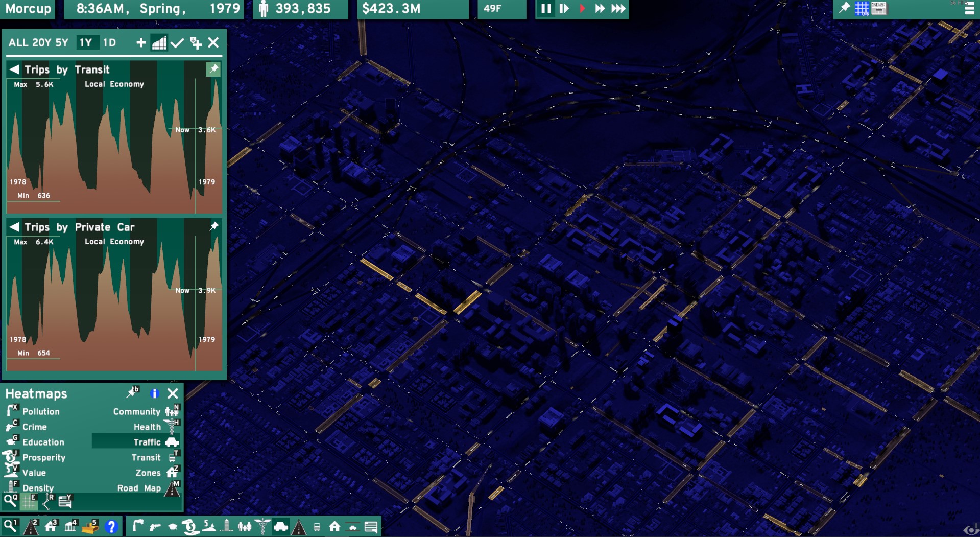The height and width of the screenshot is (537, 980).
Task: Toggle pin on Trips by Transit chart
Action: [x=213, y=69]
